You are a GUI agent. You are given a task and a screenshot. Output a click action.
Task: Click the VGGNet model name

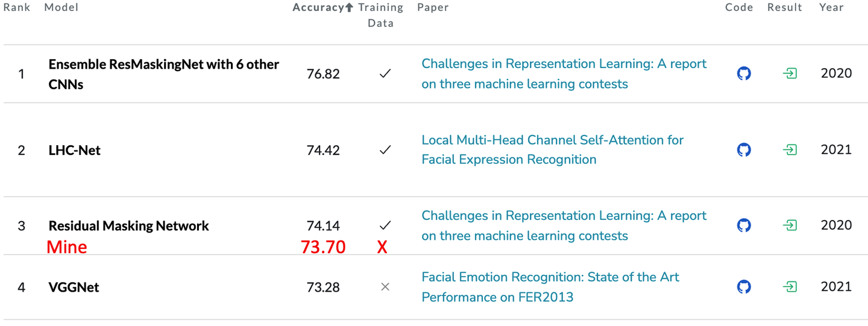74,287
